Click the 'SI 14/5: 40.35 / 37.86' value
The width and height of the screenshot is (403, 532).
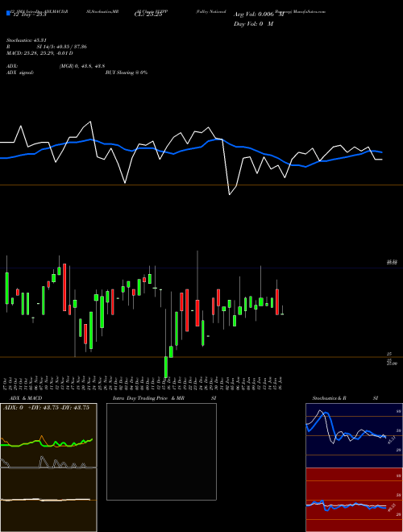coord(62,47)
